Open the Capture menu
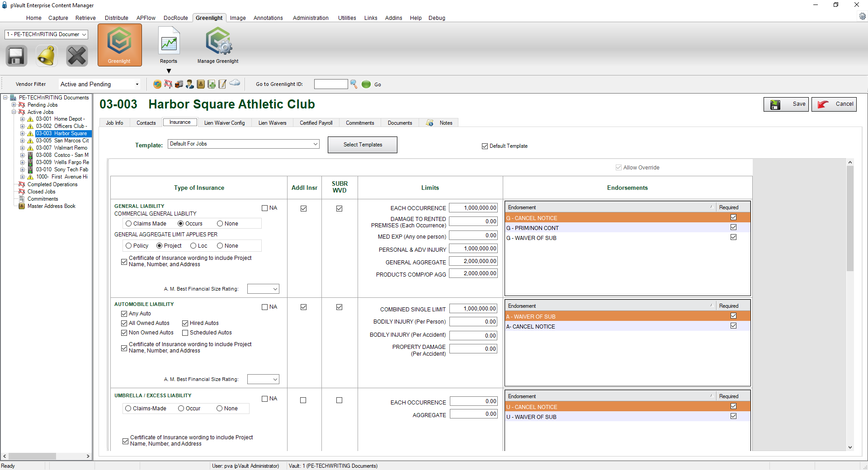The image size is (868, 470). (x=58, y=18)
